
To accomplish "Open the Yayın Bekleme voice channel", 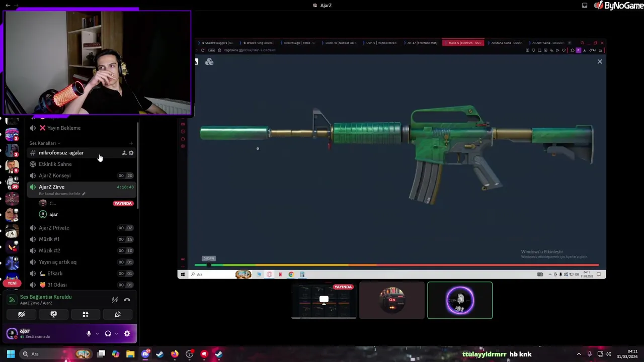I will 81,128.
